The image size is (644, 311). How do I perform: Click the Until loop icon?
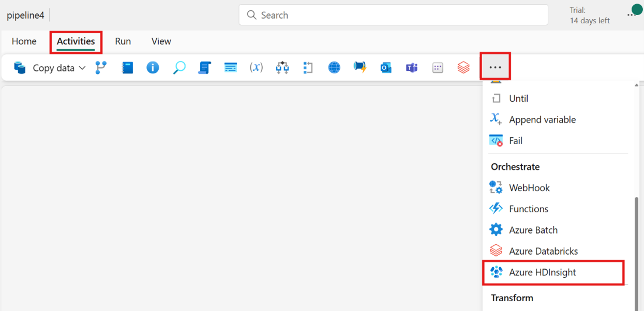(496, 98)
